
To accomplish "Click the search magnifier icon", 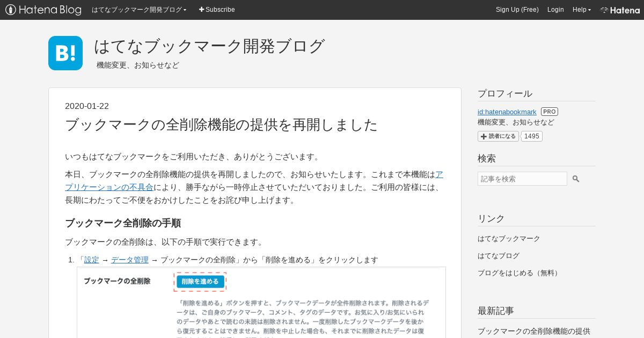I will [576, 179].
